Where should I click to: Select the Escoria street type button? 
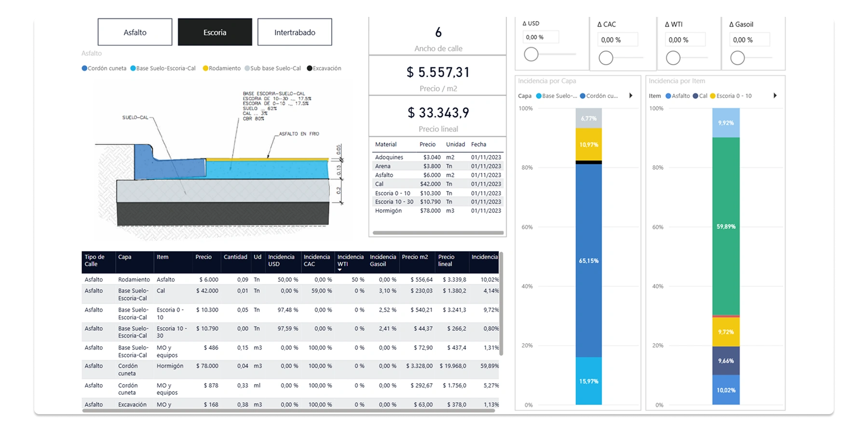tap(215, 32)
